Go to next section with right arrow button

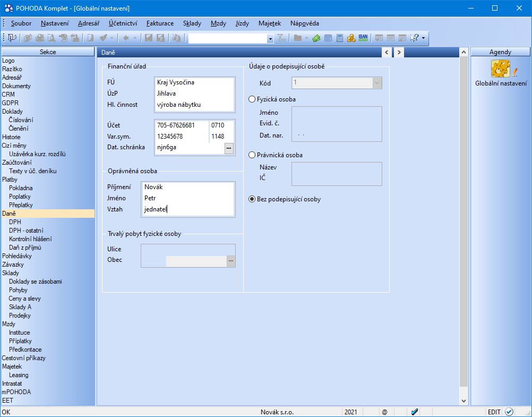pos(398,52)
